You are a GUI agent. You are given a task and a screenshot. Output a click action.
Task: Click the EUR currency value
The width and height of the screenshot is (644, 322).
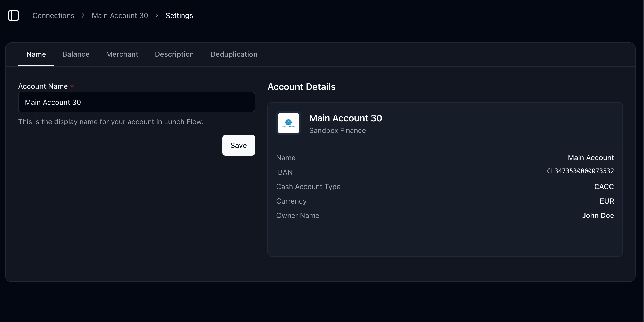pyautogui.click(x=607, y=201)
